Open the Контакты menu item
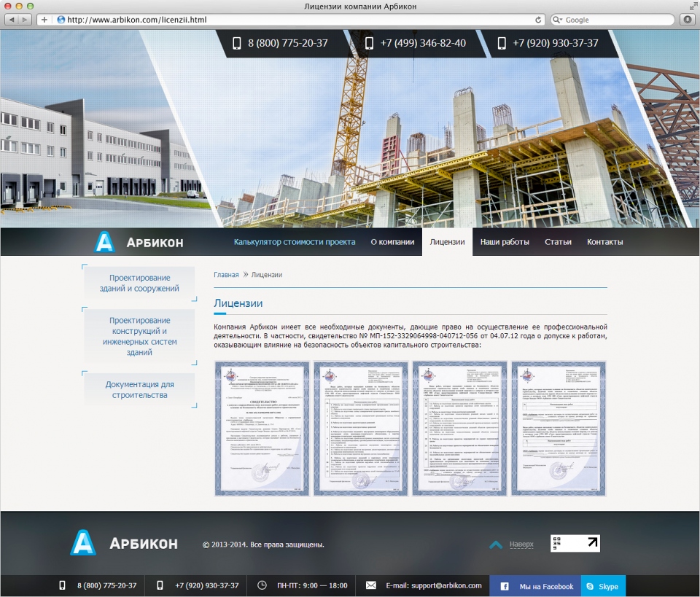The height and width of the screenshot is (597, 700). point(605,242)
